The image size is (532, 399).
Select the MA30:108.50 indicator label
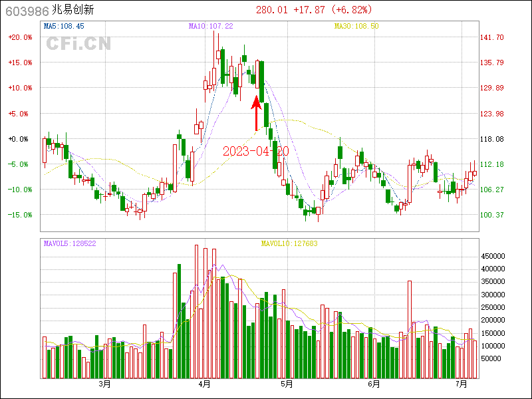click(x=356, y=26)
